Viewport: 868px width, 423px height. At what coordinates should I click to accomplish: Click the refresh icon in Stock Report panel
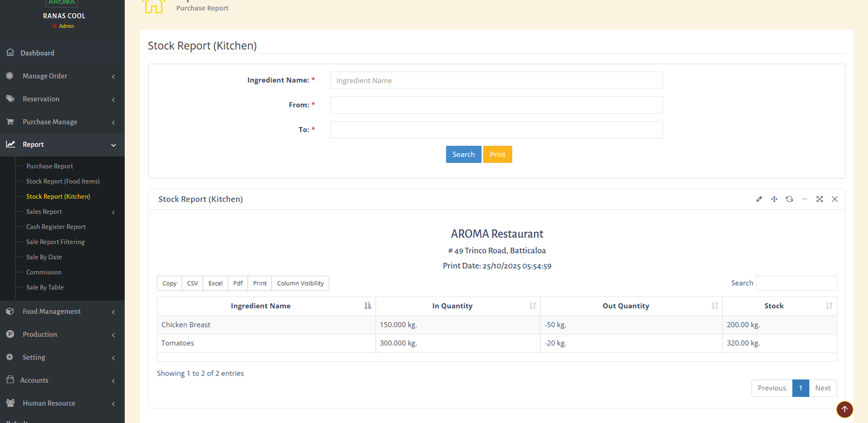point(789,199)
